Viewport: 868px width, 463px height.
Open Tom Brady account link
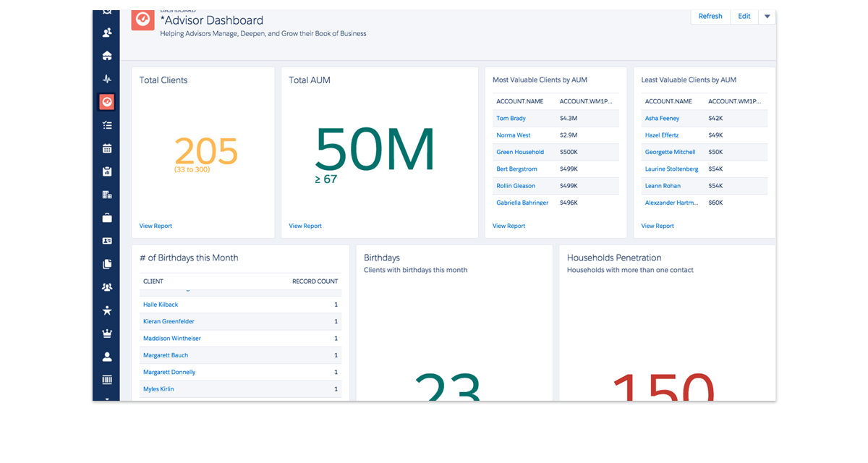511,118
